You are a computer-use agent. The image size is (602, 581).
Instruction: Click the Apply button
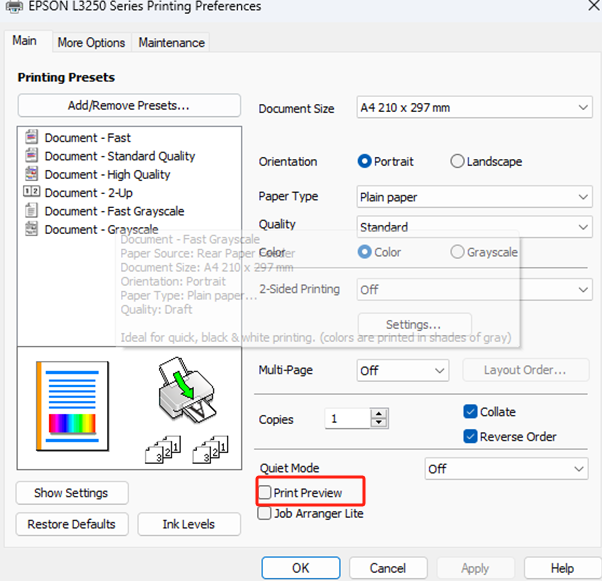click(x=475, y=568)
